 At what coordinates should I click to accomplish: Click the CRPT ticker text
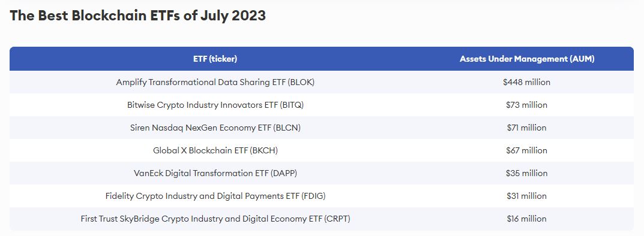[x=337, y=219]
